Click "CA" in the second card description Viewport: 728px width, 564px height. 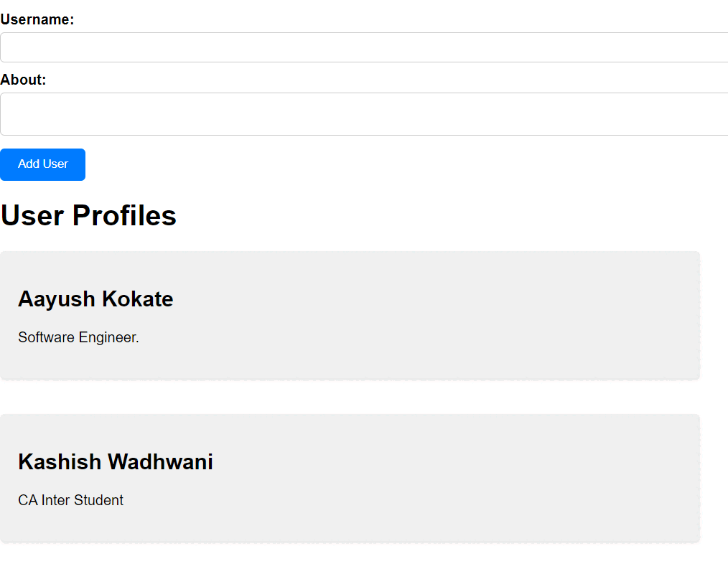click(27, 500)
